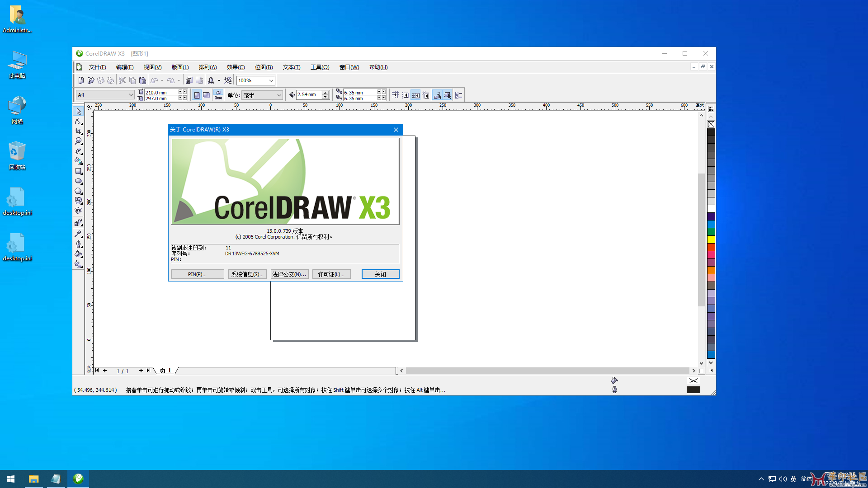Open the 视图(V) menu
This screenshot has width=868, height=488.
click(x=152, y=67)
